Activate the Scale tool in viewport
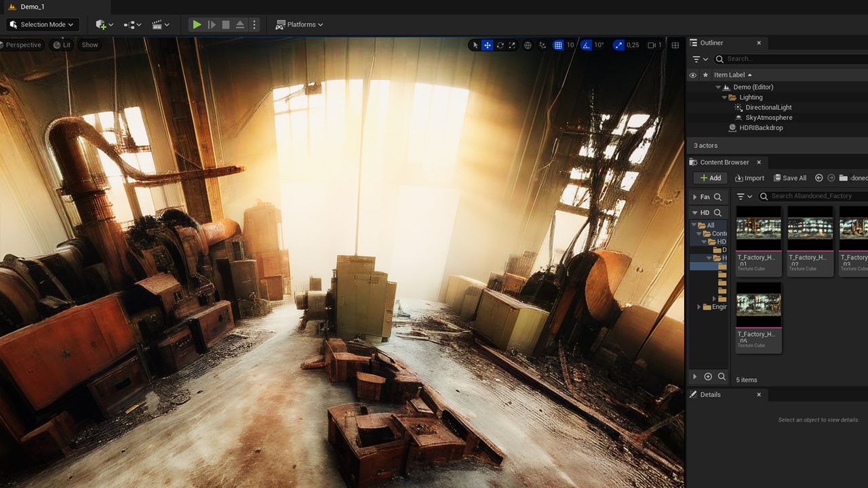The image size is (868, 488). pos(512,45)
